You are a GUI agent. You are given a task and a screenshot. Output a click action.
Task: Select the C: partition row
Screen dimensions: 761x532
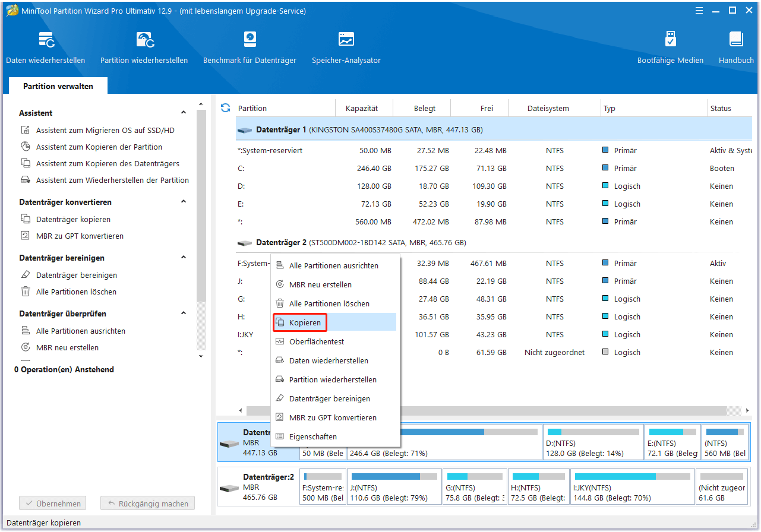click(x=494, y=168)
